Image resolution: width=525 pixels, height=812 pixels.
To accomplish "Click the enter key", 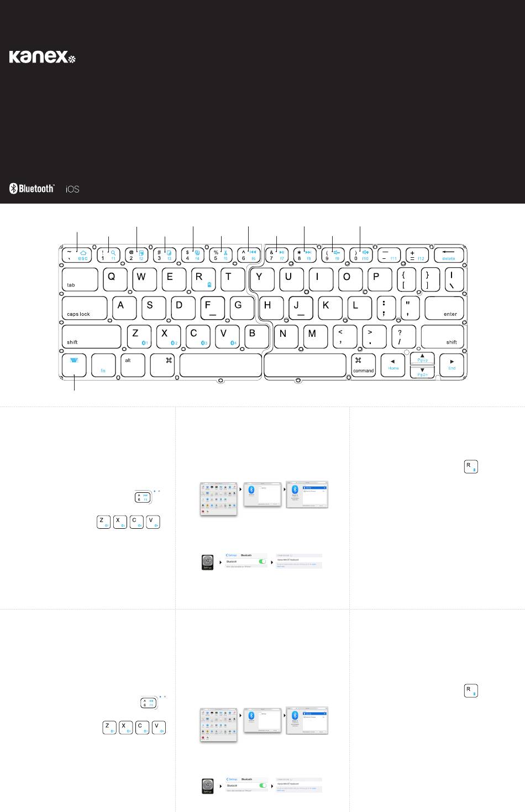I will 444,308.
